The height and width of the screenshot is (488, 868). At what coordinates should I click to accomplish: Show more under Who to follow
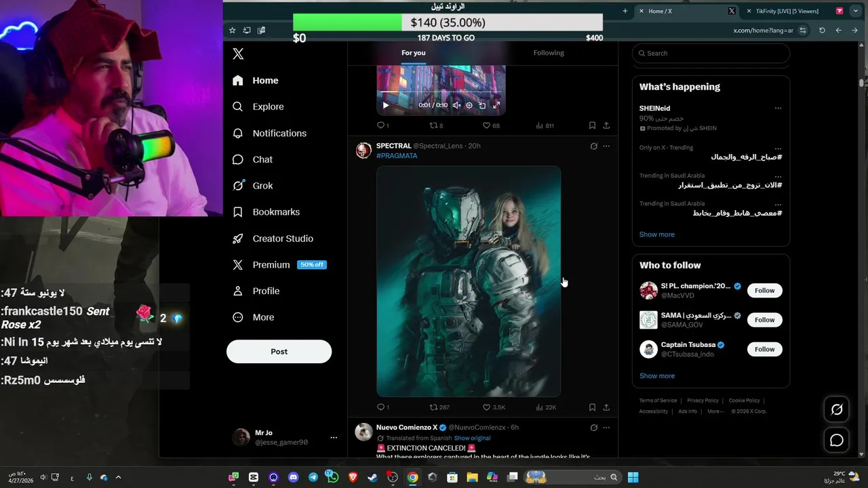pos(657,376)
